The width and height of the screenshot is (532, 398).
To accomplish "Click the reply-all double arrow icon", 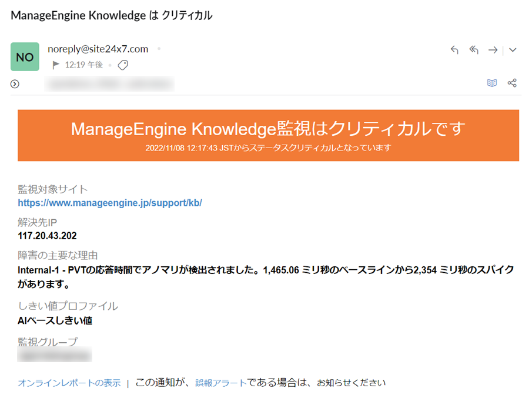I will click(x=474, y=50).
